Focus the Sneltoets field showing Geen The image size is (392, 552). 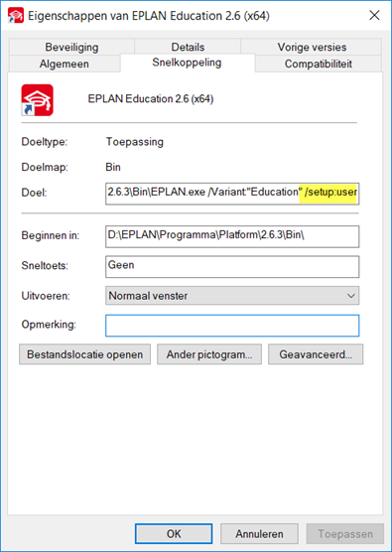232,266
